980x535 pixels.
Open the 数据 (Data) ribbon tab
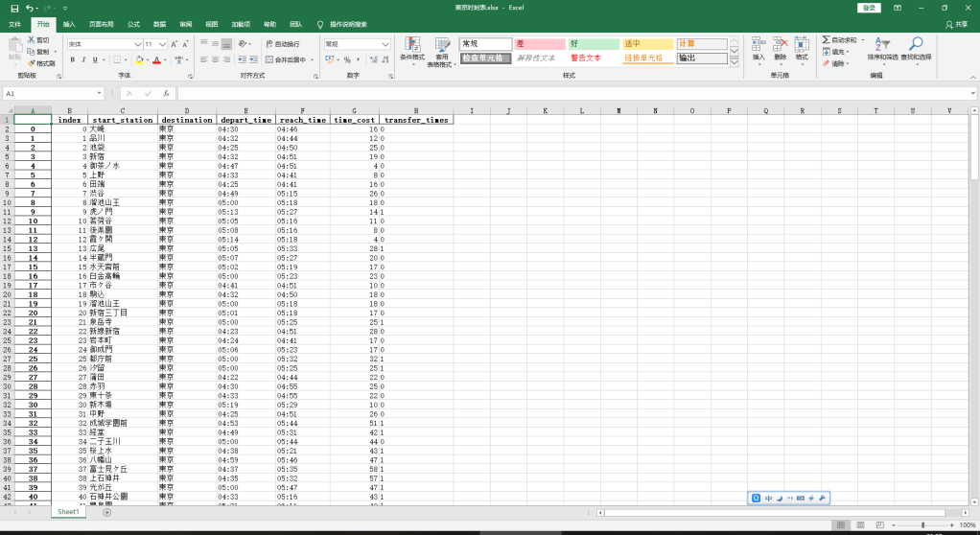pos(159,24)
